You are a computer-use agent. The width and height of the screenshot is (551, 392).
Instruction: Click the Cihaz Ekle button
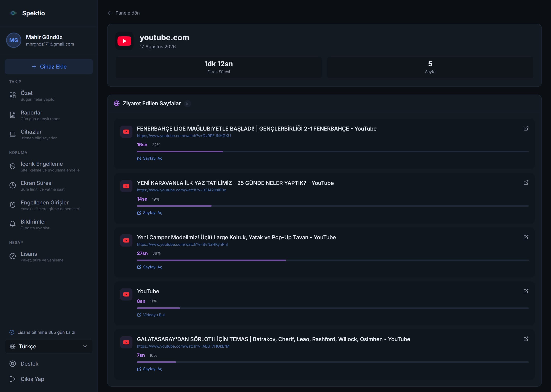[49, 67]
